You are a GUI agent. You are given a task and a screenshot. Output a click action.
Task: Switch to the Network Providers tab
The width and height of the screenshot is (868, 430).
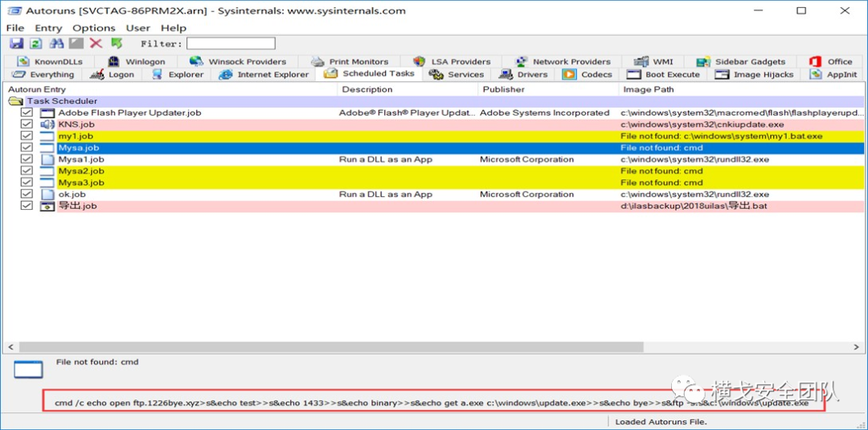tap(563, 61)
